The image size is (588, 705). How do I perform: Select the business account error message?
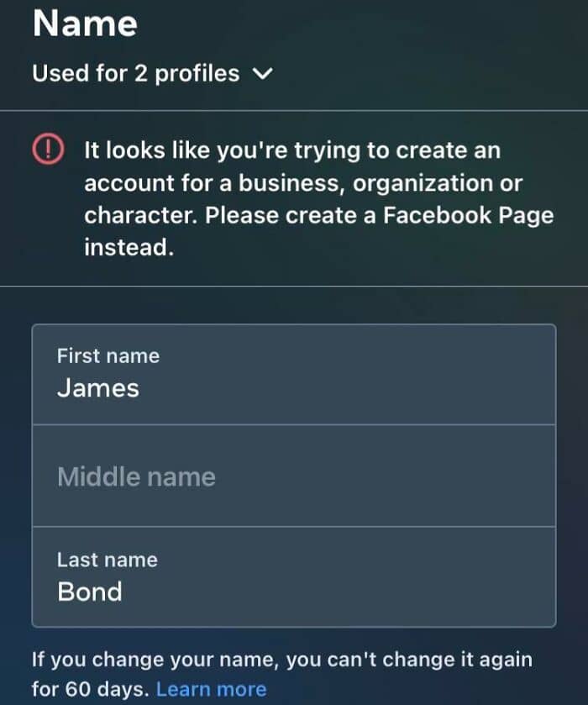319,198
